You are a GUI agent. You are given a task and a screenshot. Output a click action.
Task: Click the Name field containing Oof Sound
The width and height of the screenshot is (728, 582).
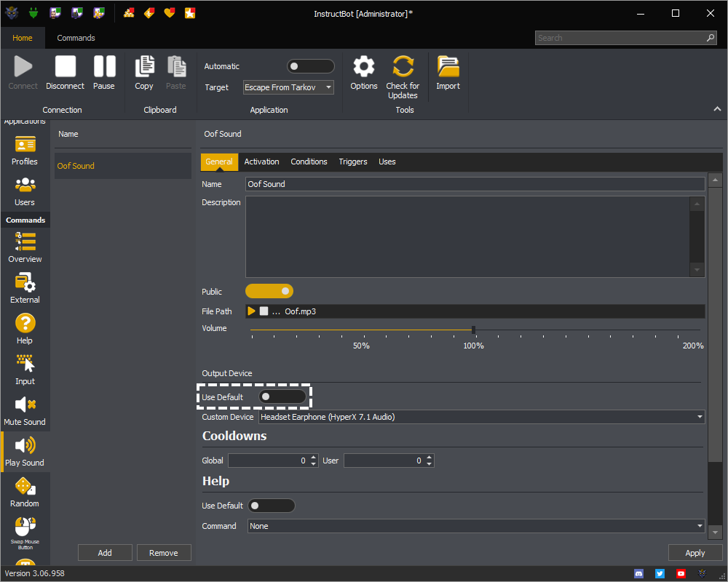coord(475,184)
